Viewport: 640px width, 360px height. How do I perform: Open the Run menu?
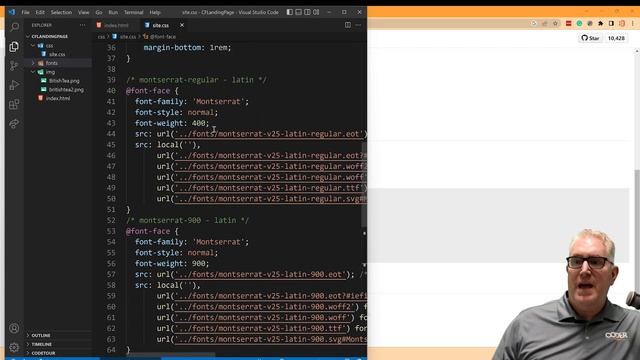click(x=113, y=12)
